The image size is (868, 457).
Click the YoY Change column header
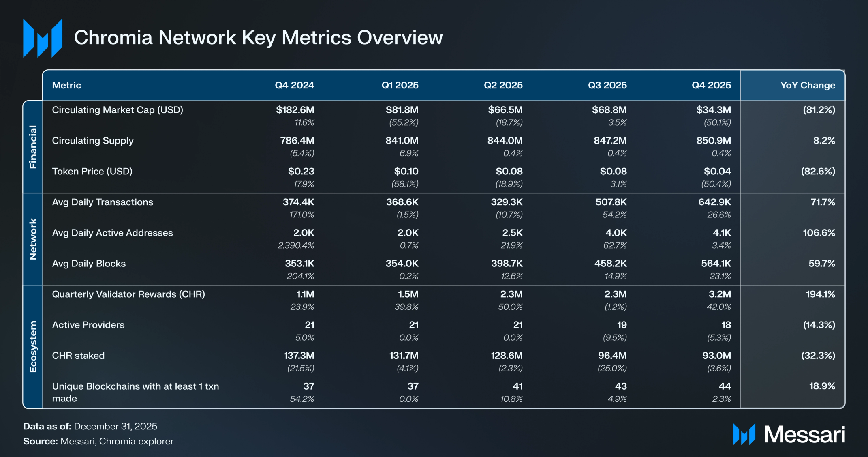807,85
